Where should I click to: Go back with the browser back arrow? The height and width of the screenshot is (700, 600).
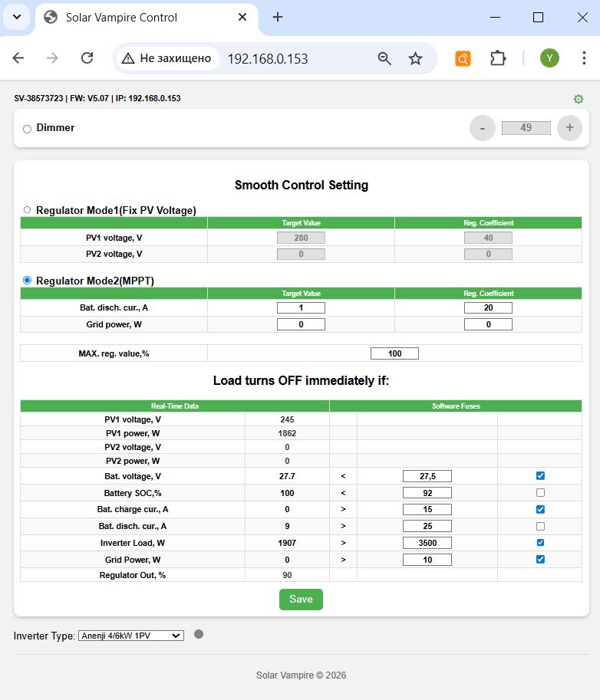click(18, 58)
